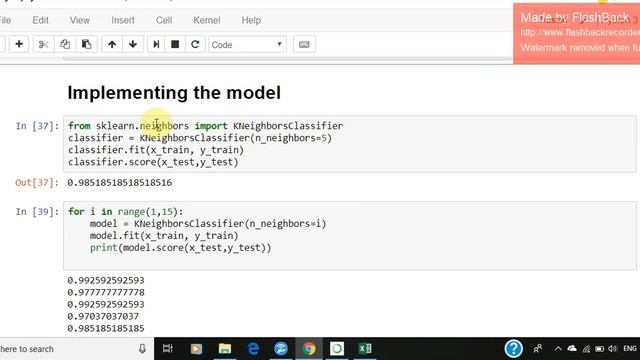Open the blue globe app in taskbar
640x360 pixels.
click(x=281, y=349)
